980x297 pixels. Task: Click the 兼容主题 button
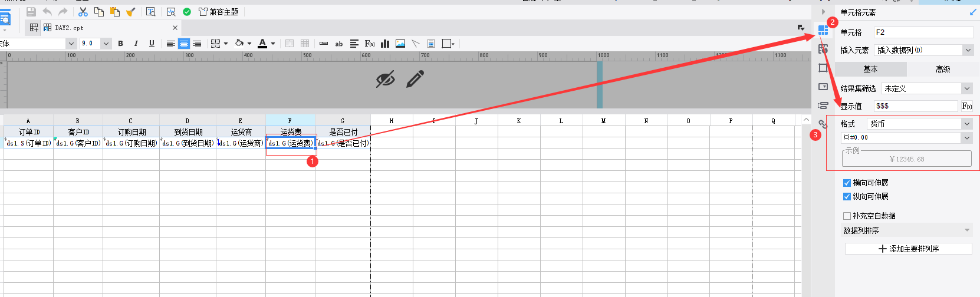[218, 12]
